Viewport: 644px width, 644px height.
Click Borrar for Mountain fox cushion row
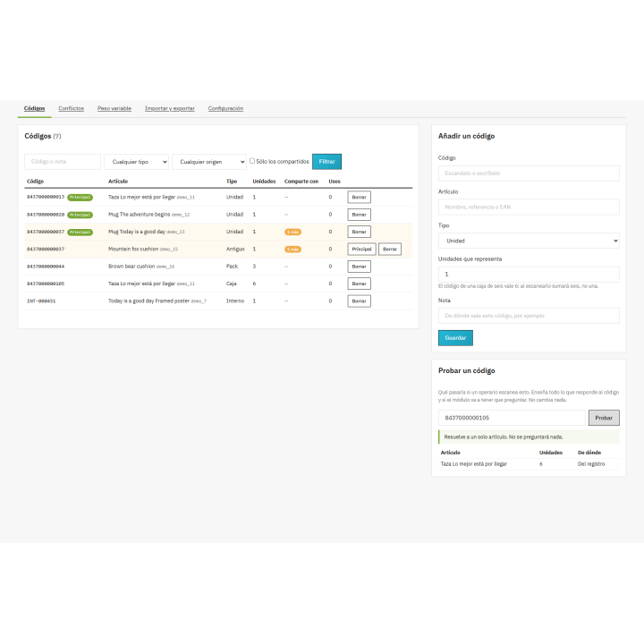coord(390,249)
